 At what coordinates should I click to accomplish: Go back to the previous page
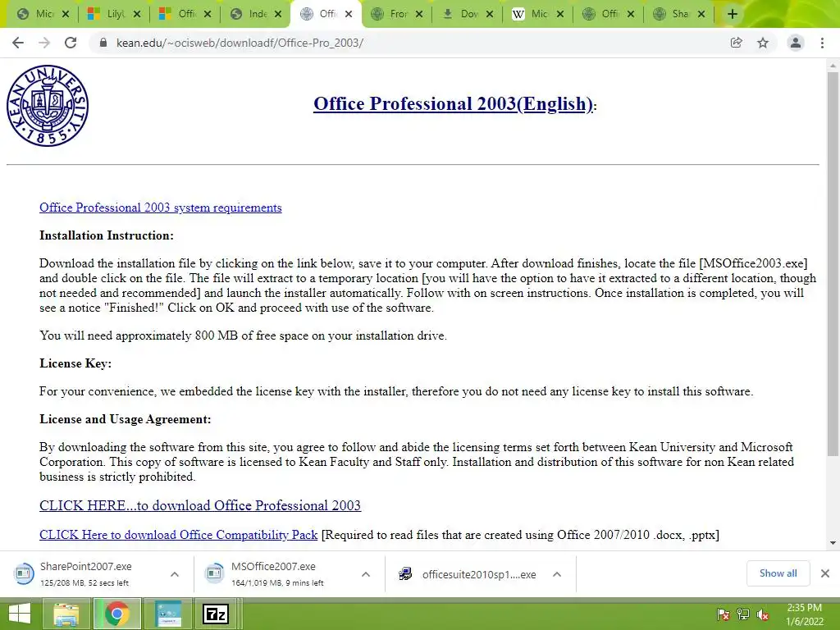18,43
